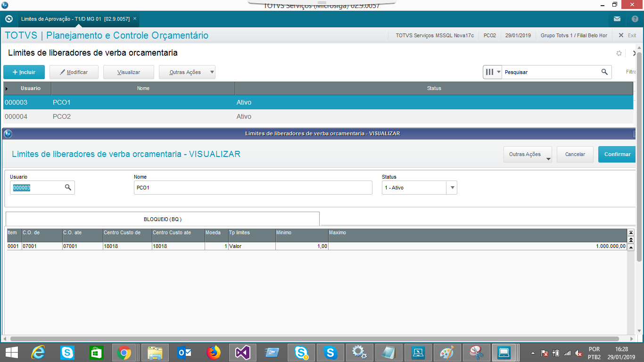Open the mail messages envelope icon
The width and height of the screenshot is (644, 362).
point(617,19)
